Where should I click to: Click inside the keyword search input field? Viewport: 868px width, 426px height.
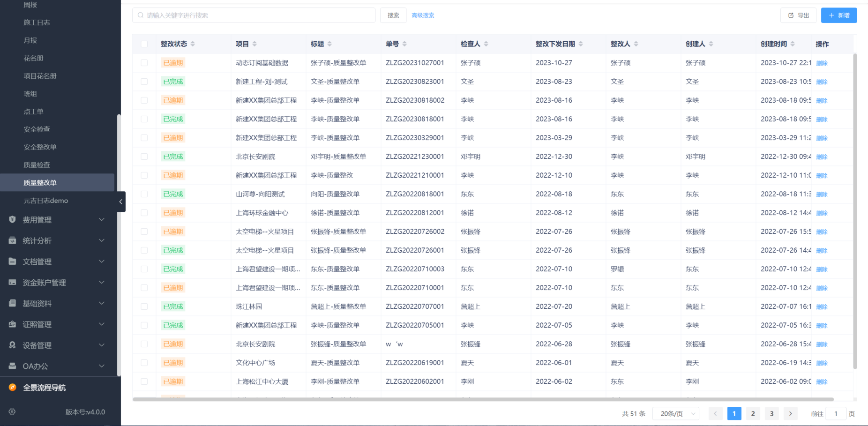point(253,15)
